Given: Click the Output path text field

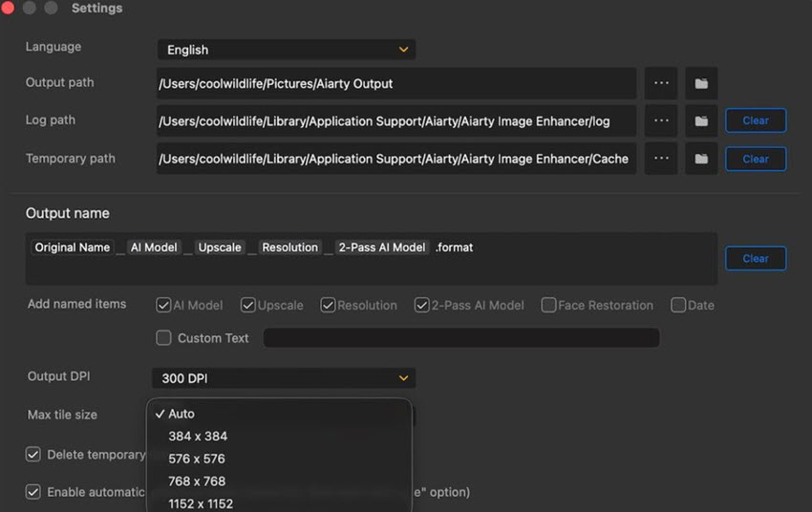Looking at the screenshot, I should click(x=396, y=83).
